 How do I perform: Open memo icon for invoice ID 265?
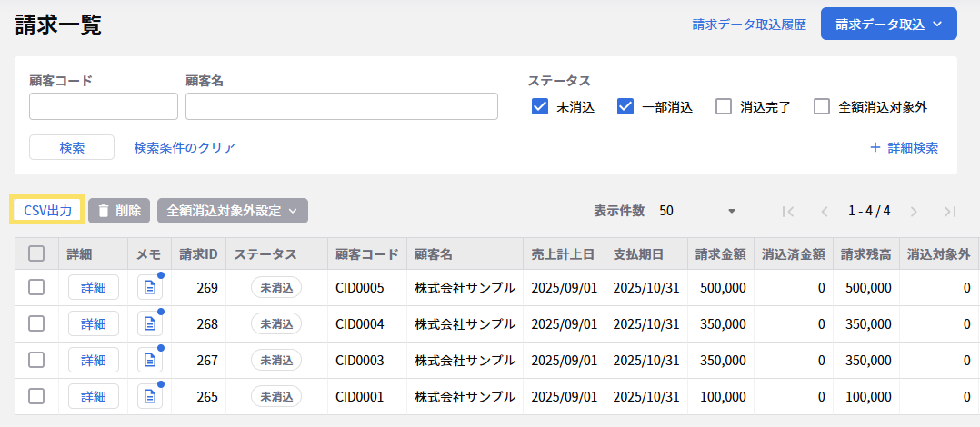click(x=150, y=397)
